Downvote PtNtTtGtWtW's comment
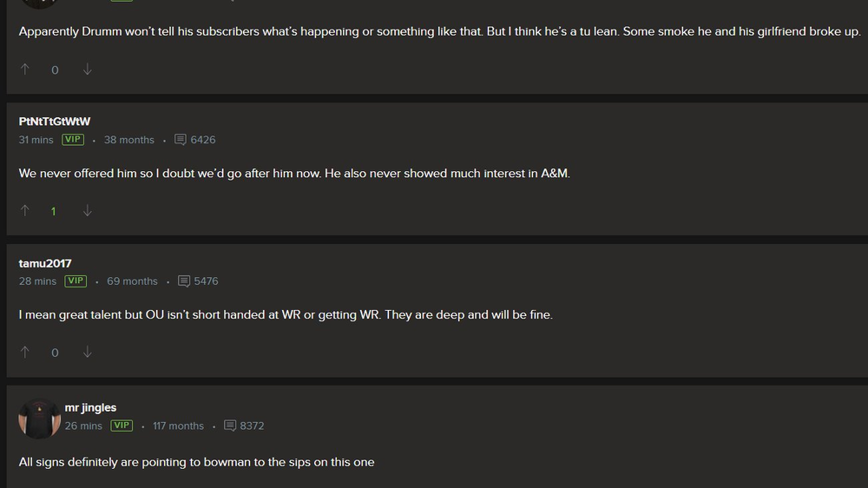868x488 pixels. 87,211
